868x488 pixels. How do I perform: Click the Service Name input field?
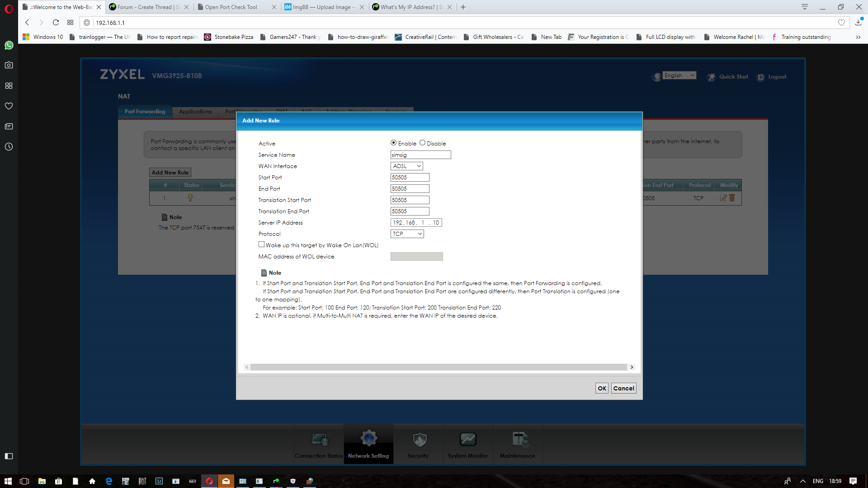click(x=420, y=155)
